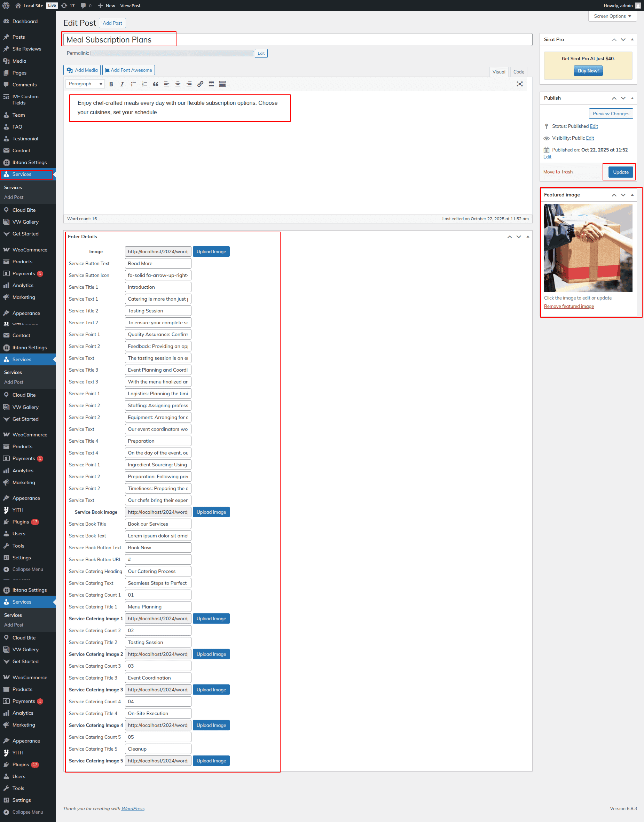Toggle the toolbar kitchen sink icon
The width and height of the screenshot is (644, 822).
coord(222,84)
